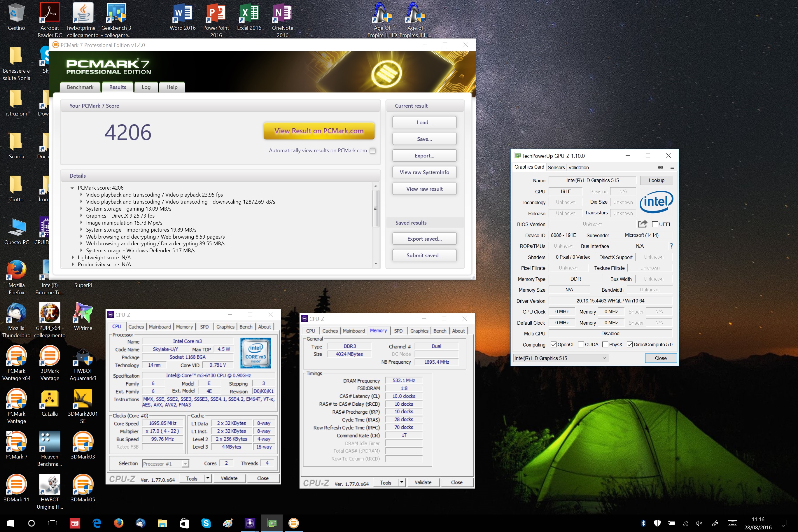Open Microsoft Edge from the taskbar
The image size is (798, 532).
point(97,523)
